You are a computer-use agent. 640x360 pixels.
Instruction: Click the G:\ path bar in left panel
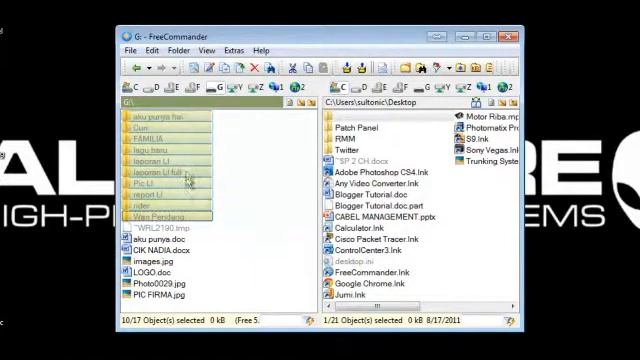tap(202, 102)
